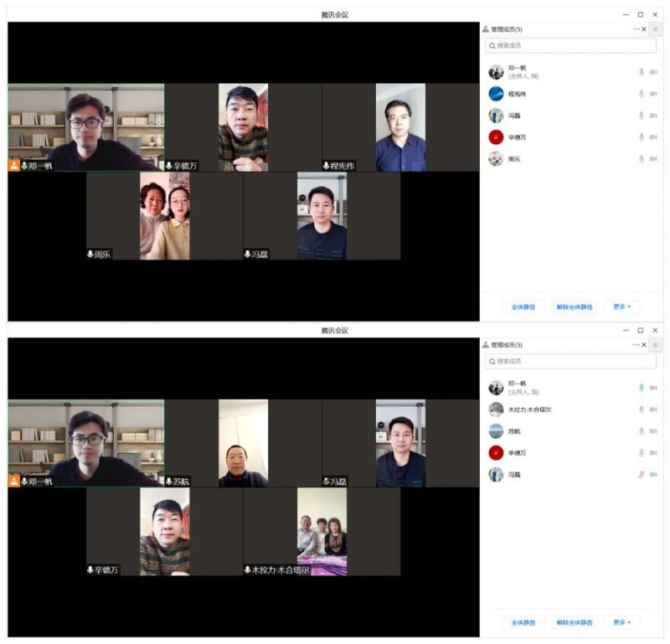Open hamburger menu in upper member panel
Image resolution: width=670 pixels, height=644 pixels.
[x=655, y=29]
